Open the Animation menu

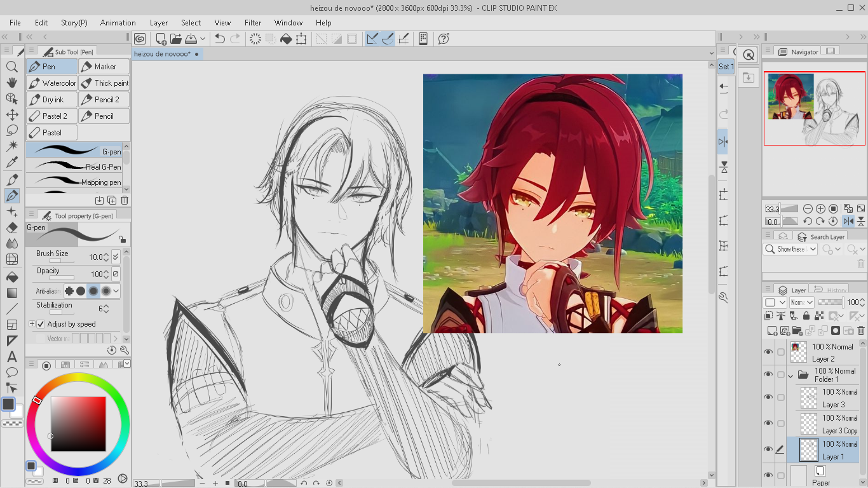click(x=118, y=23)
